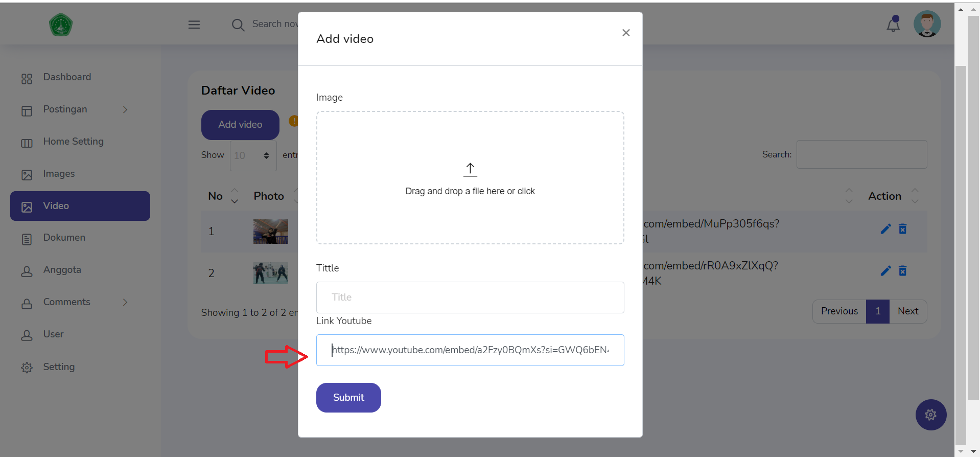Open the notification bell
Screen dimensions: 980x457
click(893, 25)
